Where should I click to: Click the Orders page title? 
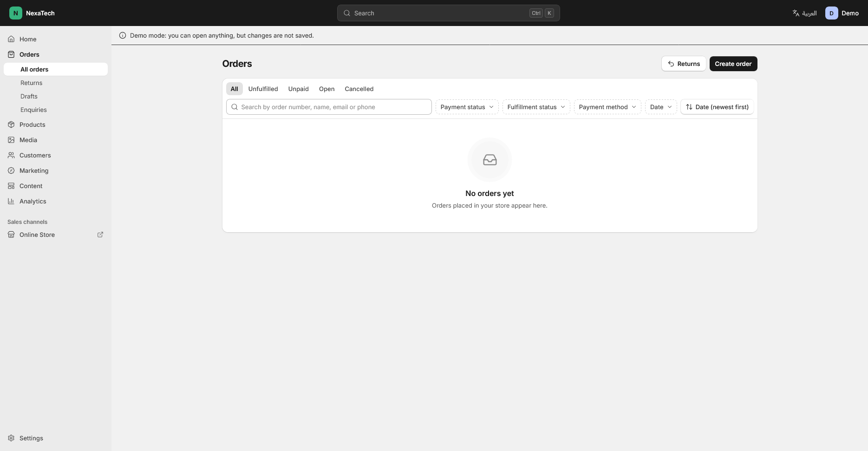click(x=237, y=64)
